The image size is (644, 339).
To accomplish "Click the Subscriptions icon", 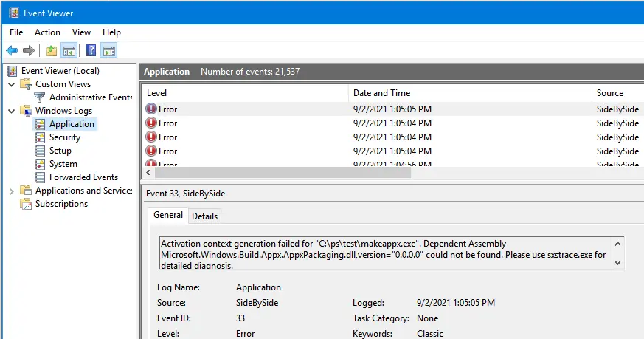I will tap(26, 204).
